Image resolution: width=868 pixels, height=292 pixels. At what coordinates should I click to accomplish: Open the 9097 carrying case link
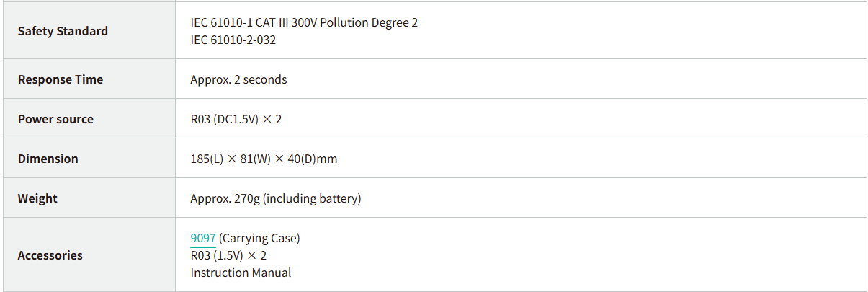pyautogui.click(x=202, y=238)
